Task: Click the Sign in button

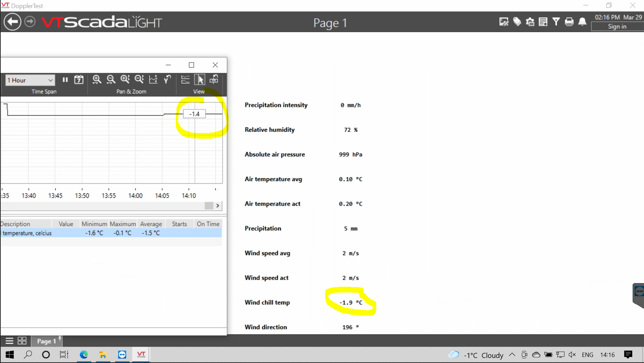Action: pyautogui.click(x=617, y=27)
